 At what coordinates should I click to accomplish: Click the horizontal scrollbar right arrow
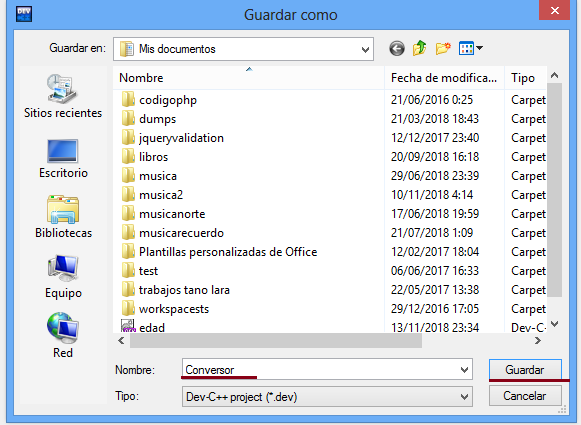click(x=538, y=340)
